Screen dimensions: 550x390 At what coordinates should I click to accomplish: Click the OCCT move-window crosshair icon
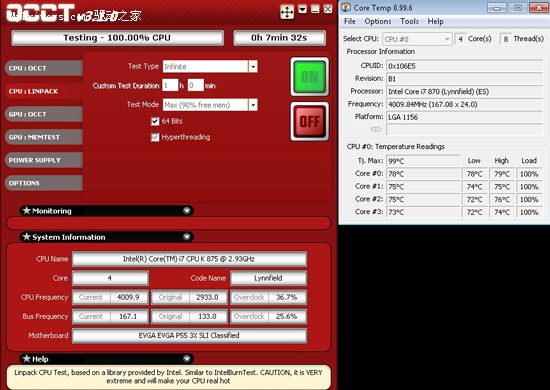coord(287,12)
